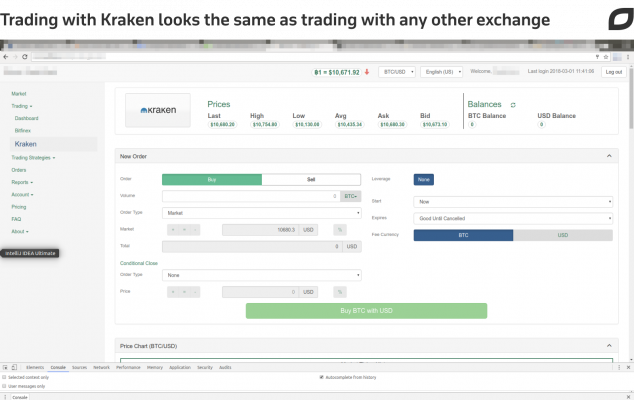
Task: Switch to the DevTools Performance tab
Action: pos(128,367)
